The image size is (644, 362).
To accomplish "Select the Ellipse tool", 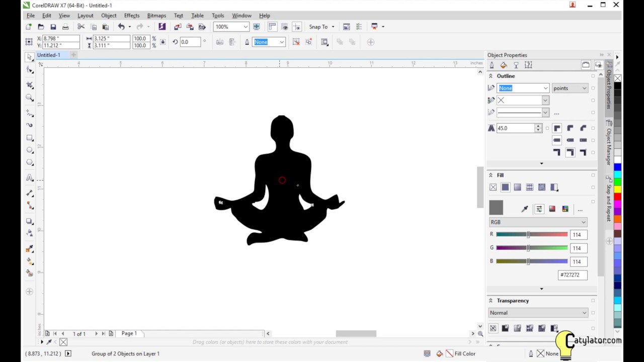I will click(30, 150).
